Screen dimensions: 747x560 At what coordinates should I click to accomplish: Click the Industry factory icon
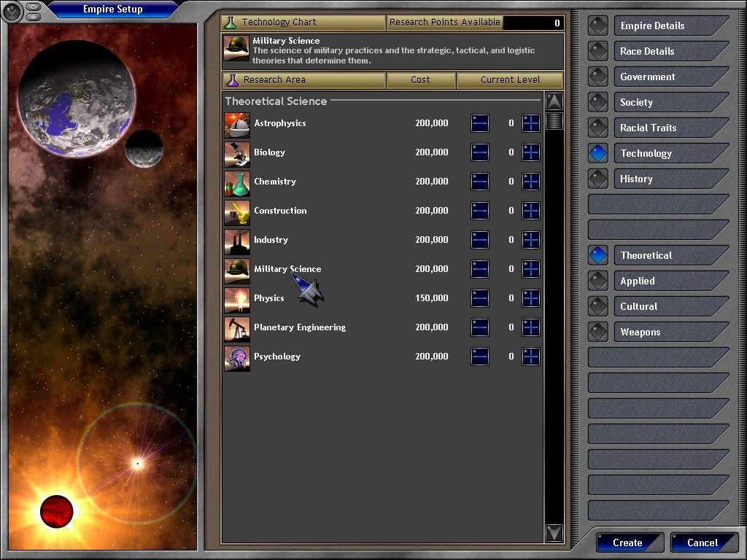pos(237,241)
